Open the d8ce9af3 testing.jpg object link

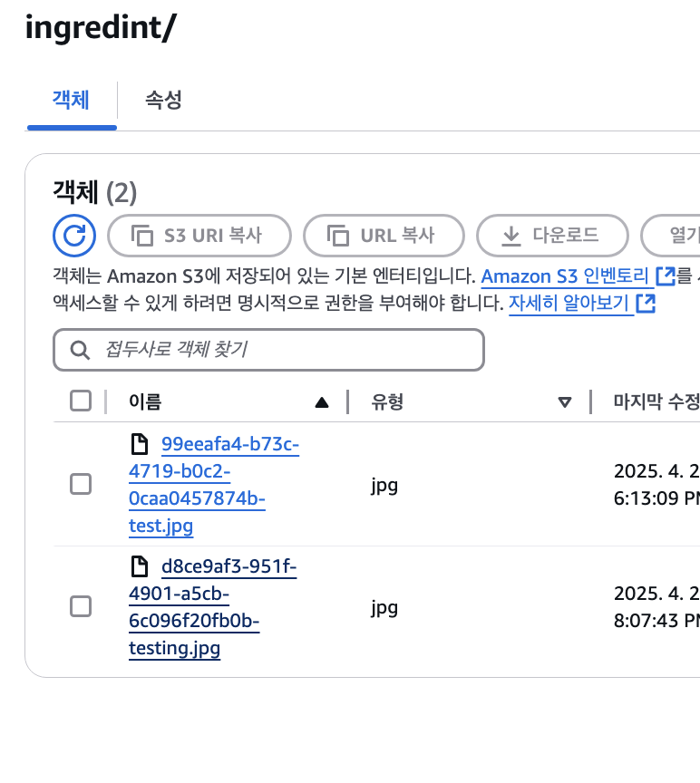(213, 607)
